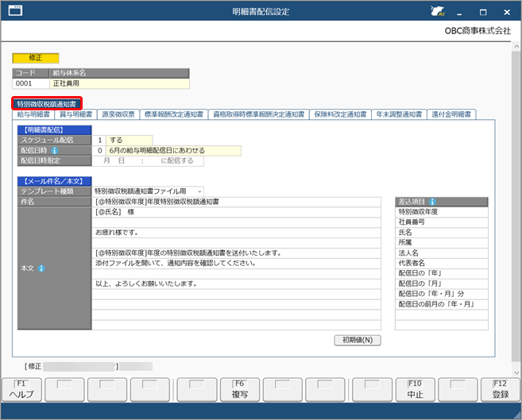Select 社員番号 merge item

point(442,222)
